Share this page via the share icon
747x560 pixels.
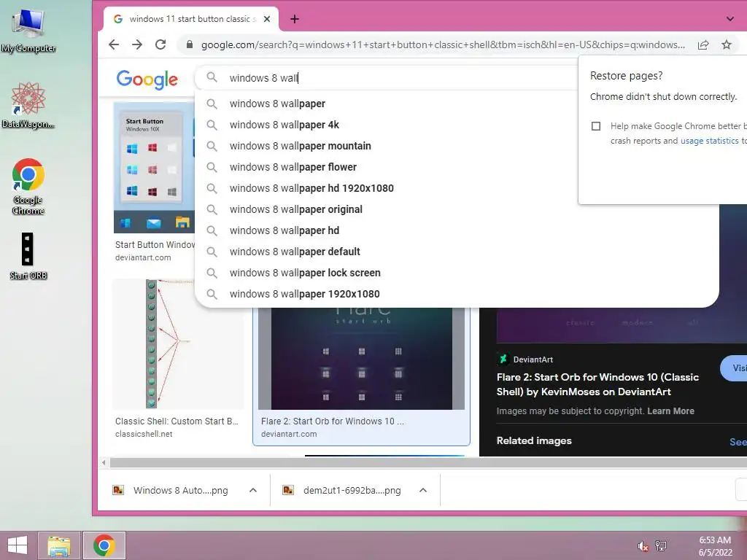point(703,44)
